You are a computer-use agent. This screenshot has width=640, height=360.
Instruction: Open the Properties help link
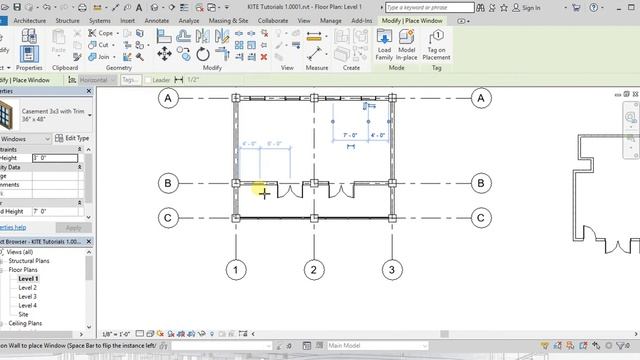click(x=13, y=227)
